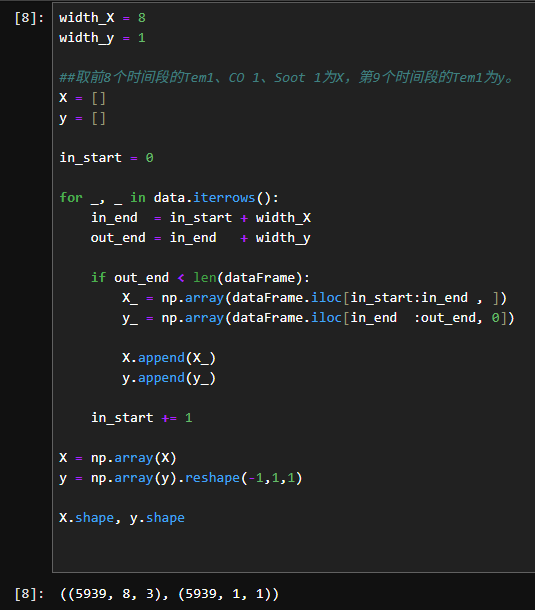Viewport: 535px width, 610px height.
Task: Click the Chinese comment line about Tem1
Action: 286,78
